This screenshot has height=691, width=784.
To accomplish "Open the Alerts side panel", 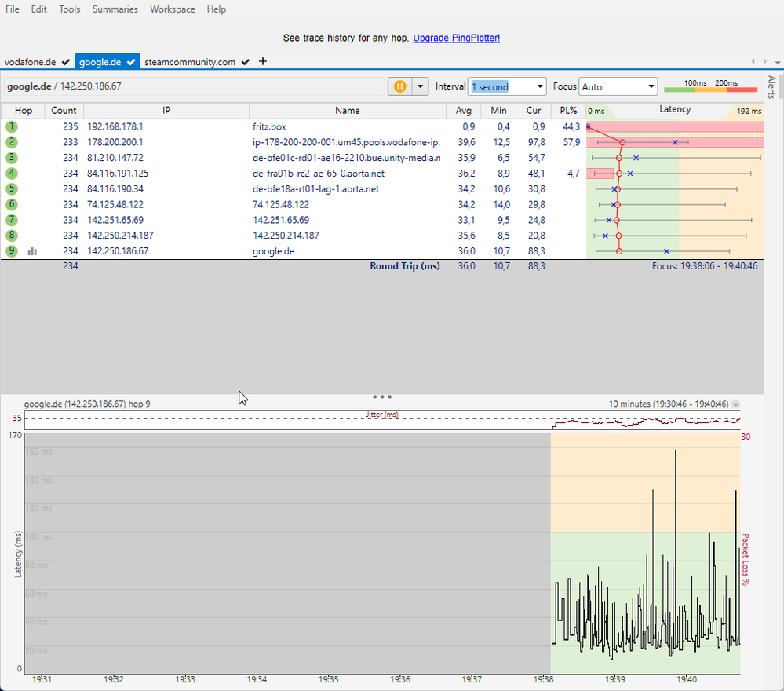I will pos(772,87).
